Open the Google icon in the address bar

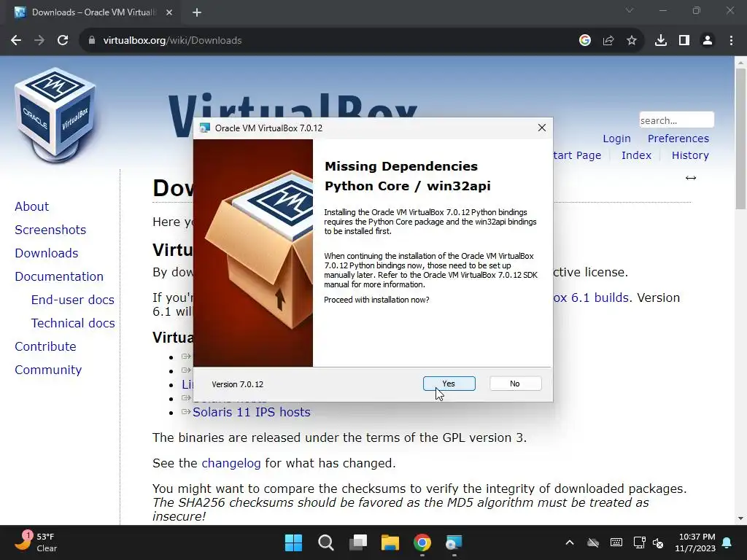tap(585, 41)
